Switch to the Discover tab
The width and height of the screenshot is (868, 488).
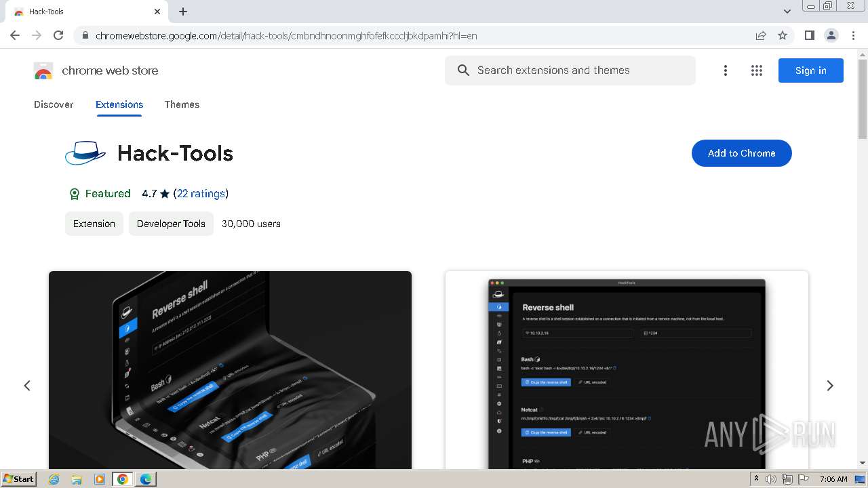coord(54,104)
